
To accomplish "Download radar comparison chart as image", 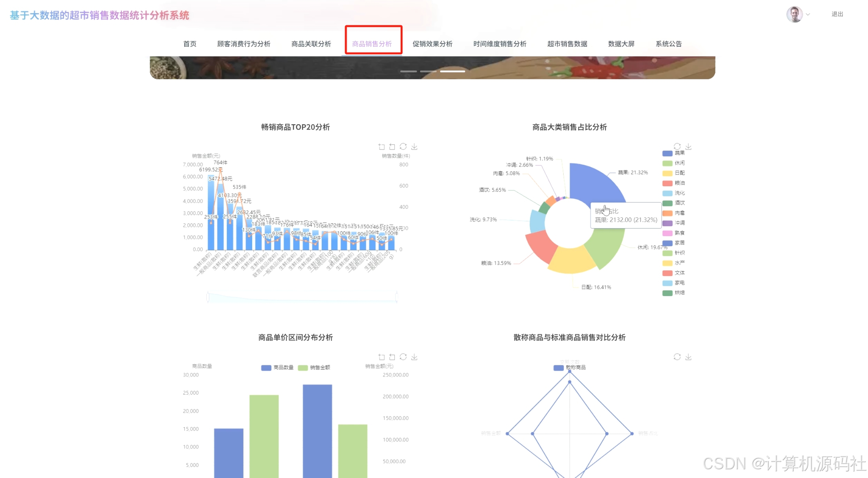I will (688, 357).
